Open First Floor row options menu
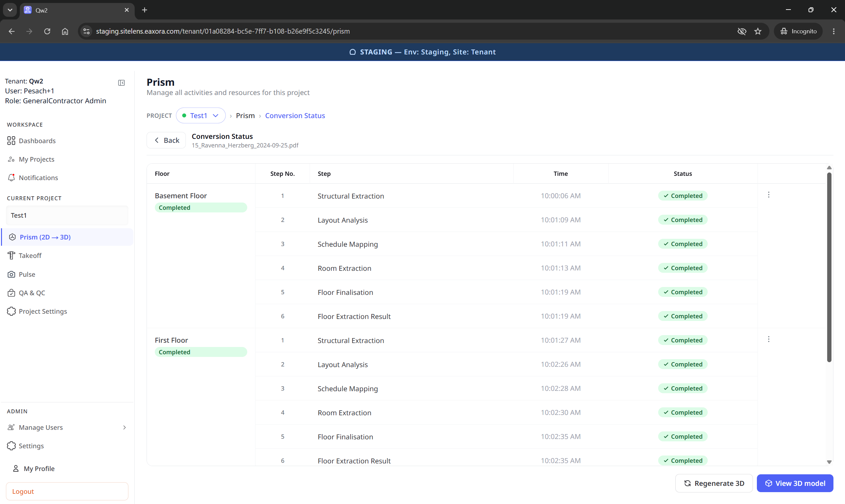The image size is (845, 504). click(x=768, y=339)
